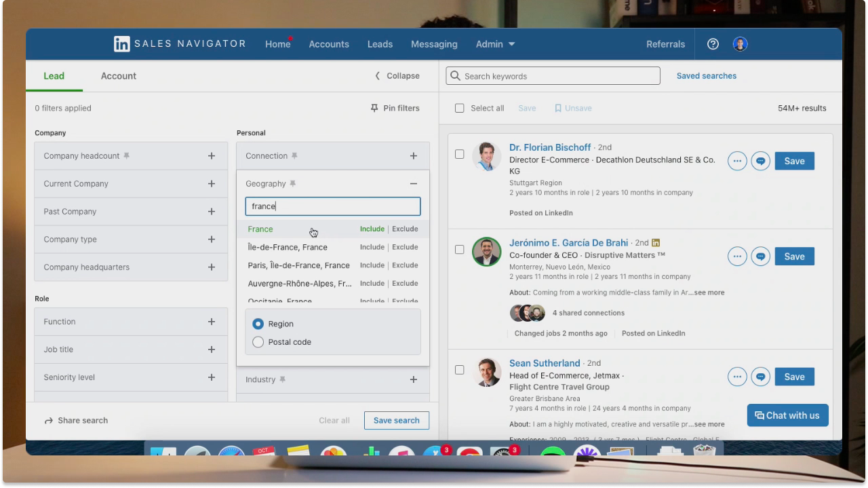
Task: Click the magnifier icon in keyword search
Action: click(455, 76)
